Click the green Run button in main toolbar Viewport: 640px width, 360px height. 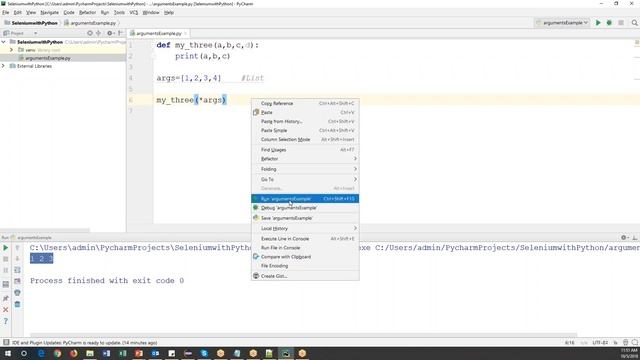point(598,23)
